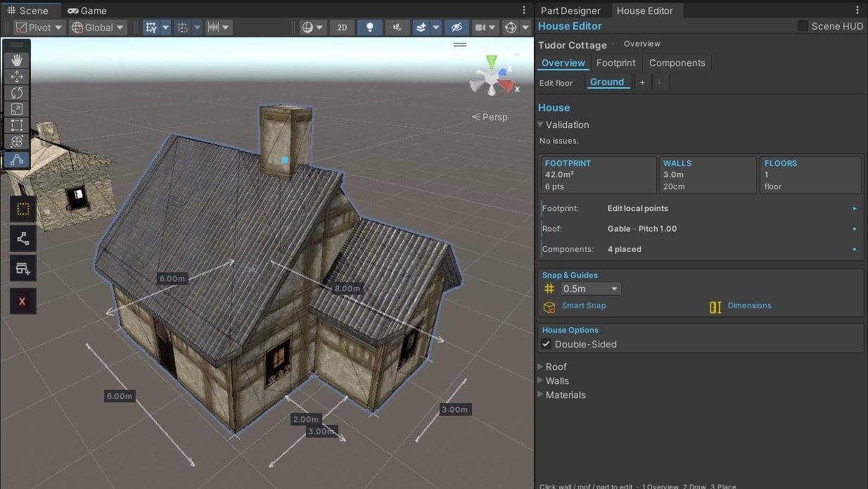Open the grid snapping dropdown arrow
This screenshot has height=489, width=868.
(x=165, y=27)
